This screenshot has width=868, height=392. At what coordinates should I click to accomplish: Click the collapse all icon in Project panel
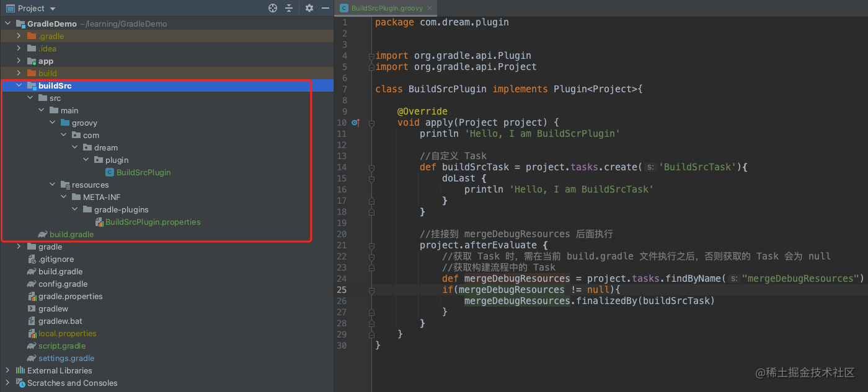pos(289,8)
